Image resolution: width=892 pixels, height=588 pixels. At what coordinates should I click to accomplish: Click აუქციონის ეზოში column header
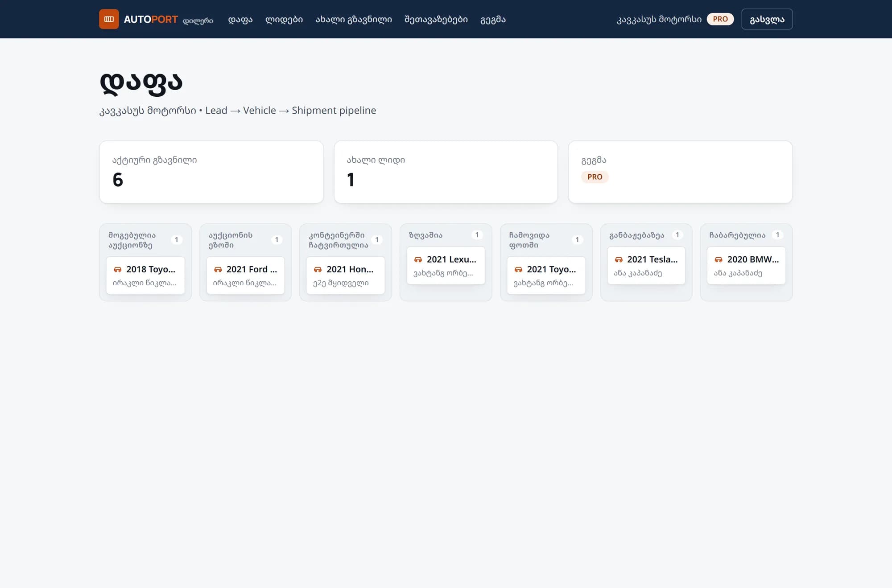click(x=231, y=240)
